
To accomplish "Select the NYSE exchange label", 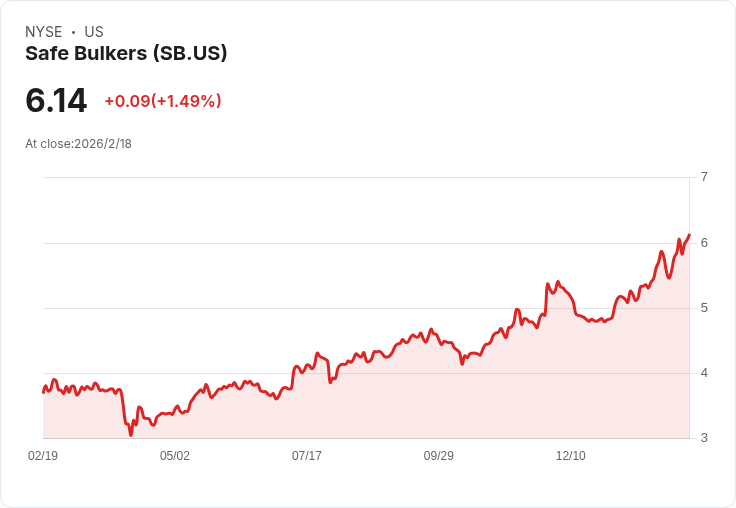I will click(x=44, y=32).
